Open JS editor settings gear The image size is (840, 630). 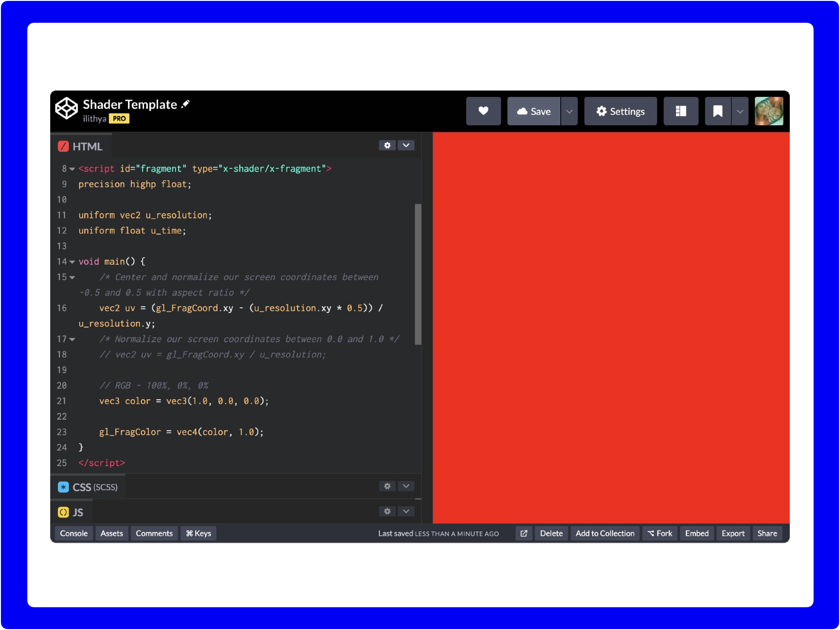pyautogui.click(x=387, y=511)
